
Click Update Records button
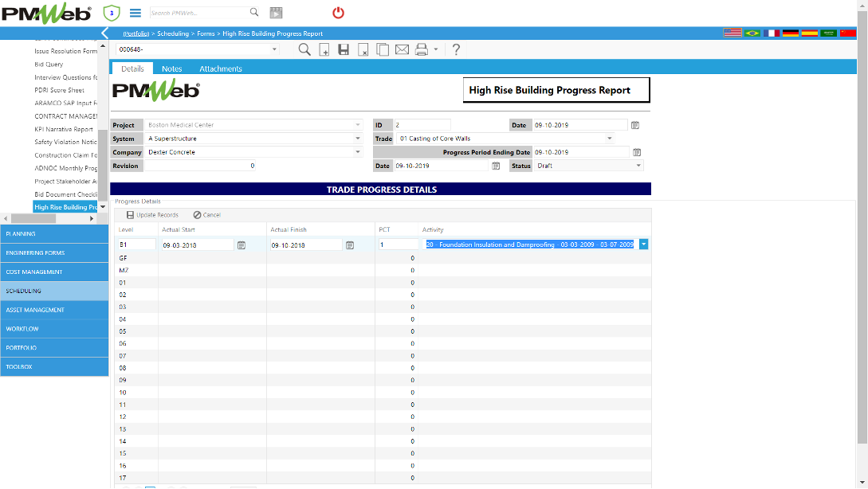(152, 215)
